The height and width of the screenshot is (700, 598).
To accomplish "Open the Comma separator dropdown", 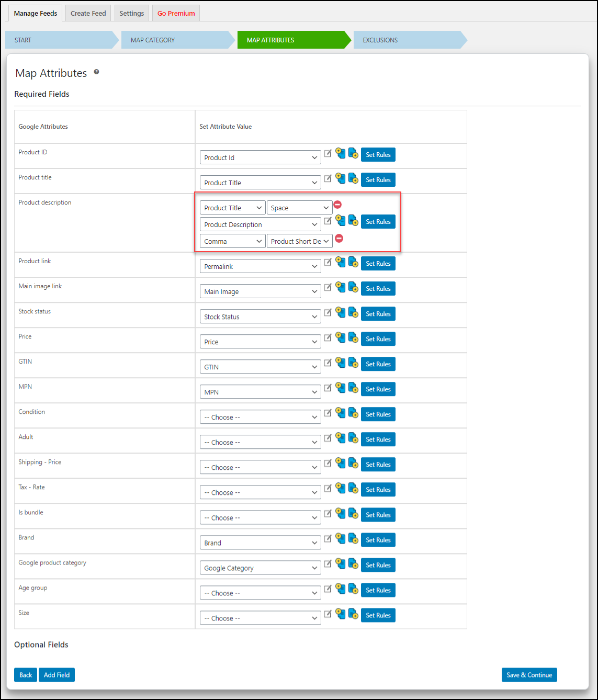I will click(233, 241).
